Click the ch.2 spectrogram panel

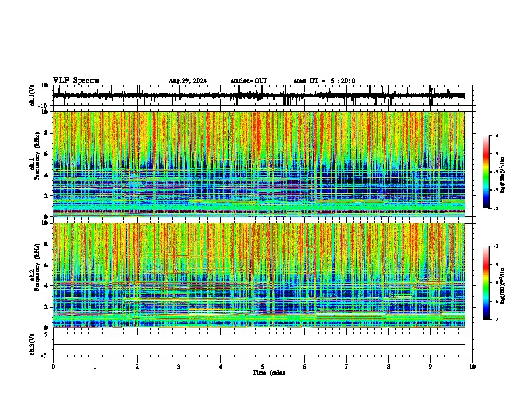click(259, 275)
